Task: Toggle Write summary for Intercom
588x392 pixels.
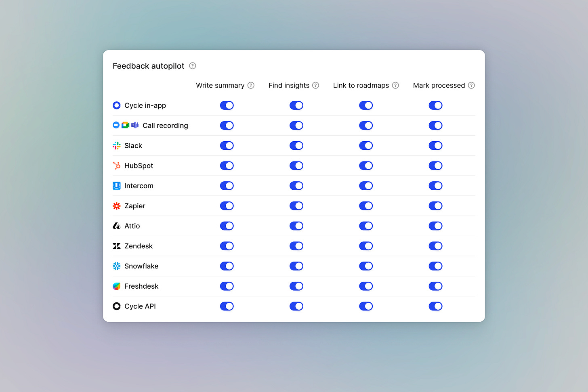Action: coord(227,186)
